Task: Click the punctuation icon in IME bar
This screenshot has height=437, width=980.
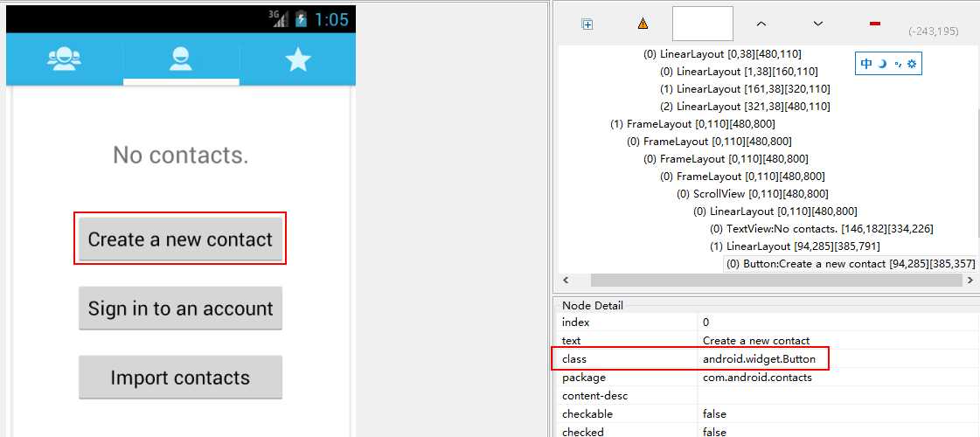Action: pos(898,64)
